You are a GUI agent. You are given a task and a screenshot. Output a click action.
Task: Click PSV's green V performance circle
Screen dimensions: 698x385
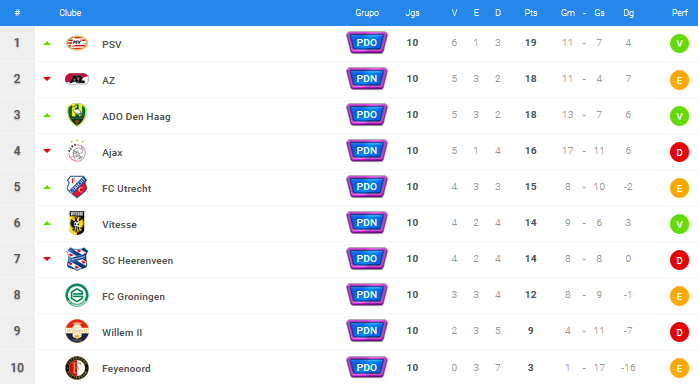point(679,44)
